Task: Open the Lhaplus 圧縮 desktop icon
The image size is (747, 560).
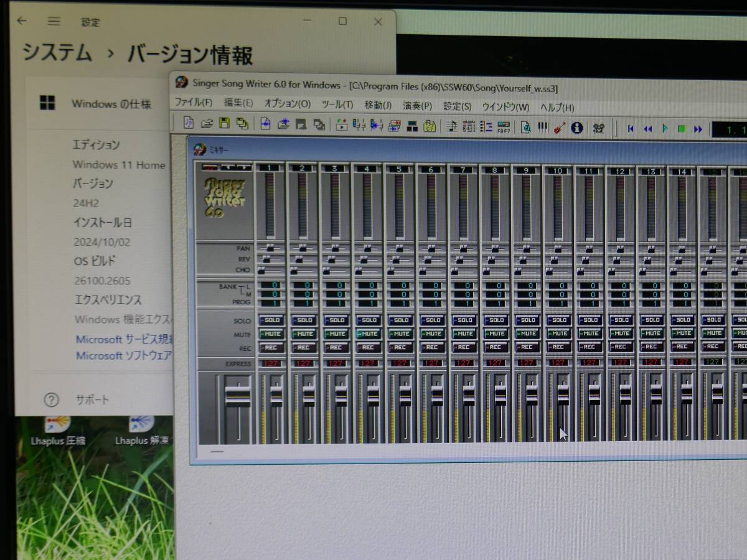Action: 57,429
